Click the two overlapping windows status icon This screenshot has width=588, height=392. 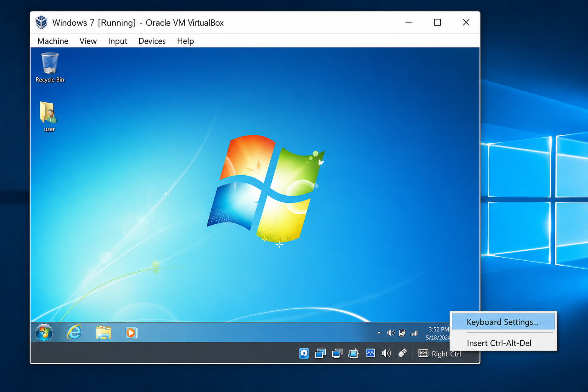click(320, 353)
